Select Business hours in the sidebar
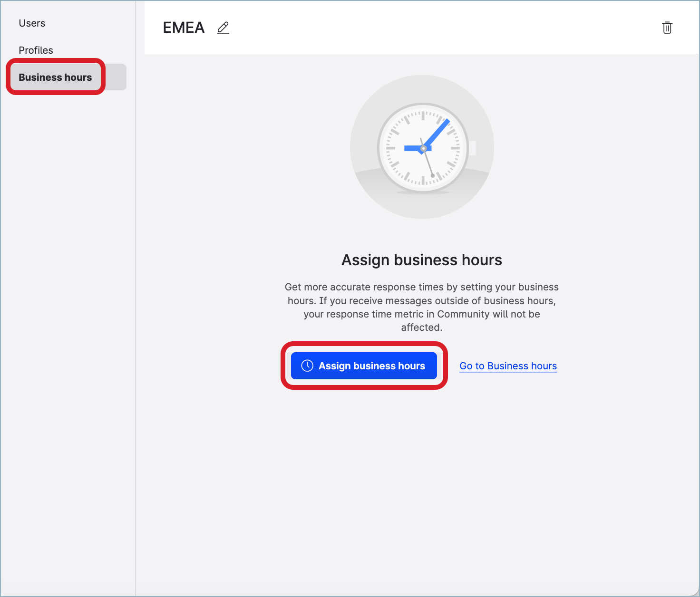700x597 pixels. coord(55,77)
